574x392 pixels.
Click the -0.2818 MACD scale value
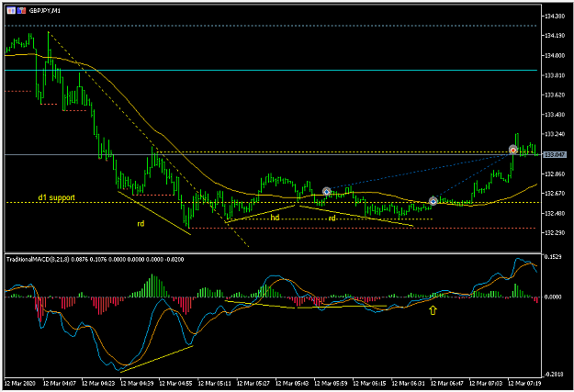coord(553,374)
